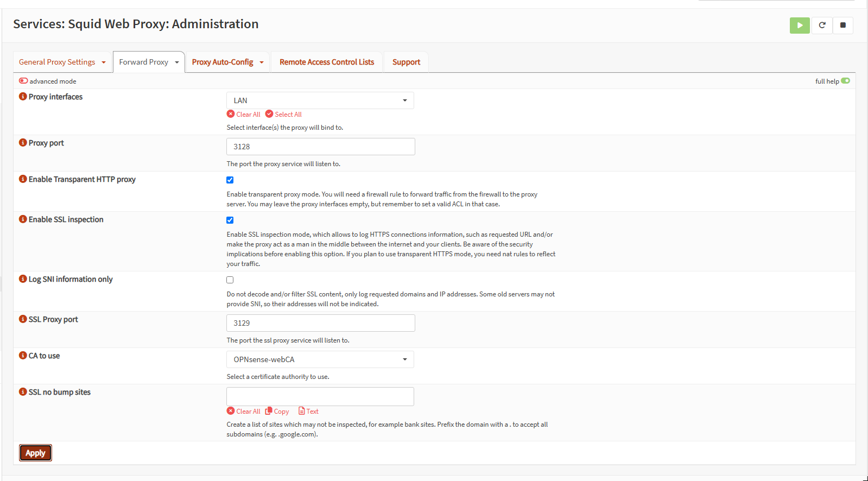Click Copy link for no bump sites
This screenshot has height=481, width=868.
(x=281, y=412)
